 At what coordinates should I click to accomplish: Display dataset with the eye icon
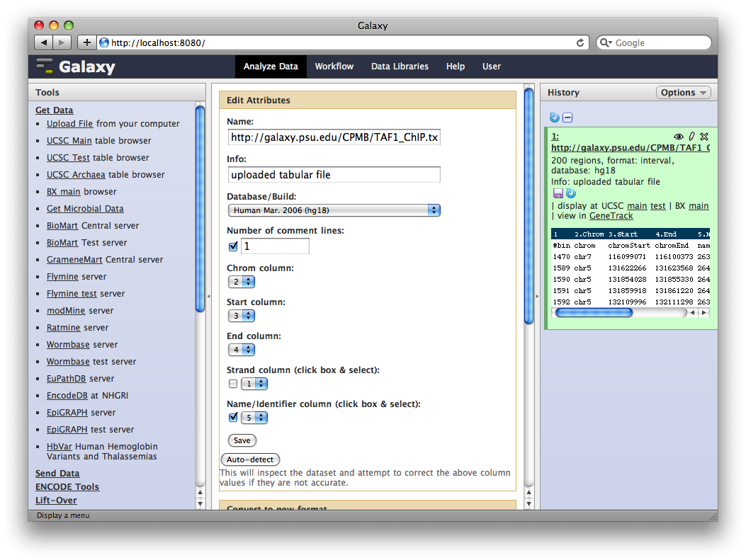[x=679, y=137]
